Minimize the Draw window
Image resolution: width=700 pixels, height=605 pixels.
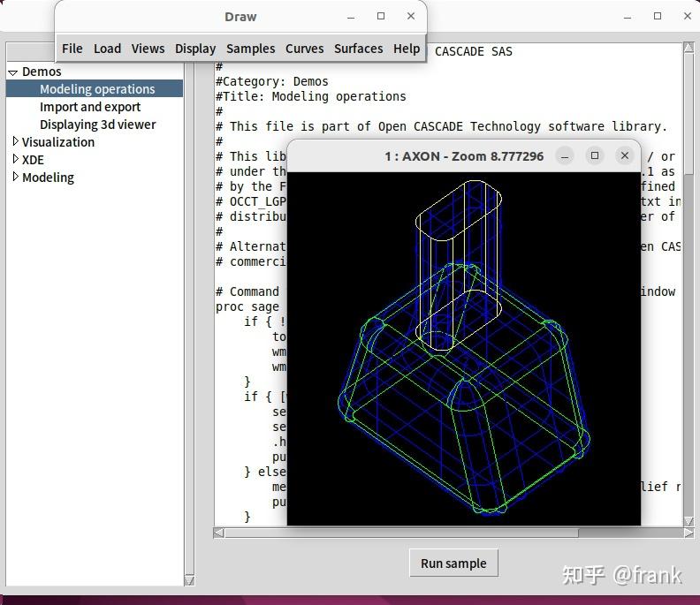(351, 17)
